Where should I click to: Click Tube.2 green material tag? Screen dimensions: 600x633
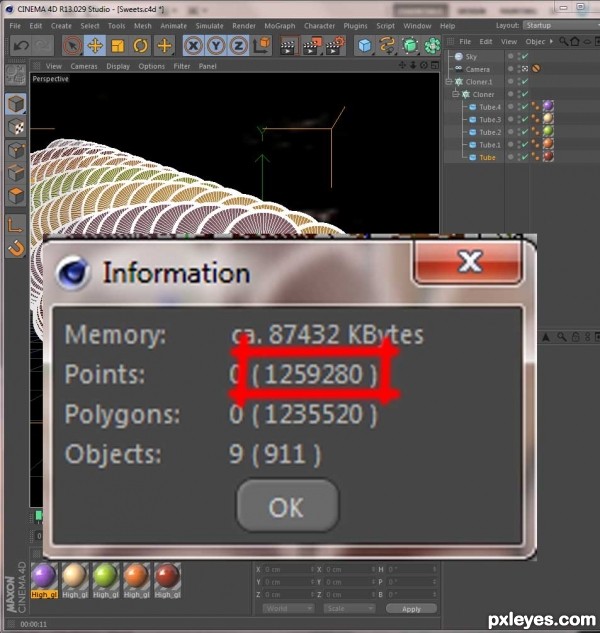548,131
